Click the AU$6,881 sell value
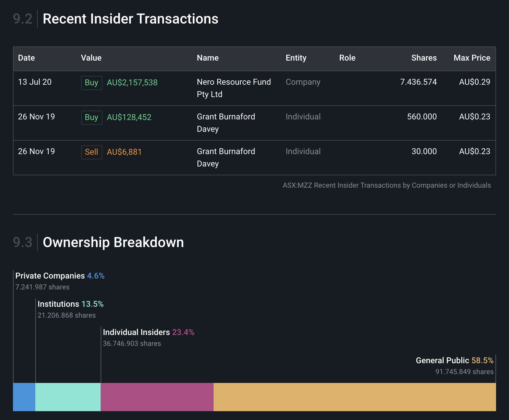509x420 pixels. click(x=124, y=152)
